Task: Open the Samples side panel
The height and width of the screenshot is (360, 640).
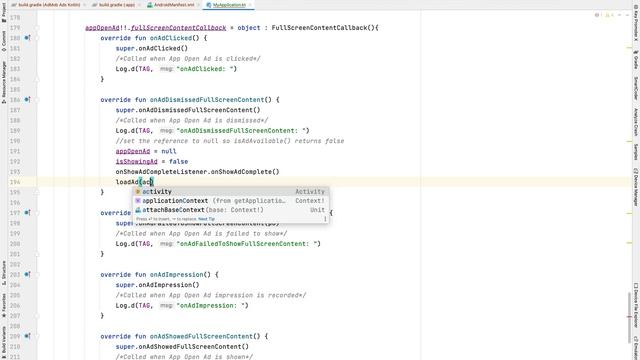Action: 636,151
